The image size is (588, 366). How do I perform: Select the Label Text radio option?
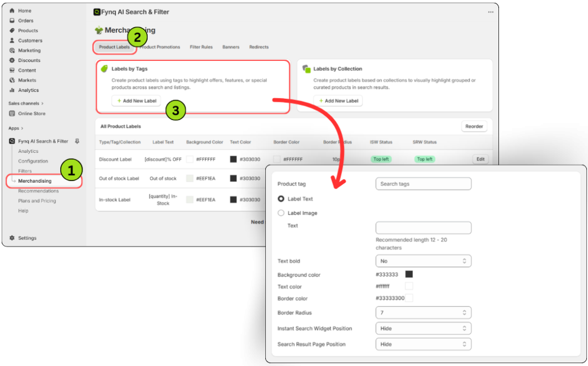(x=281, y=199)
